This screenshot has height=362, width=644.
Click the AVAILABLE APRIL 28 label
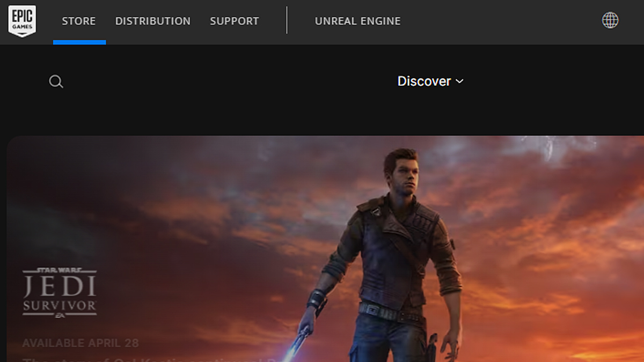(x=80, y=343)
